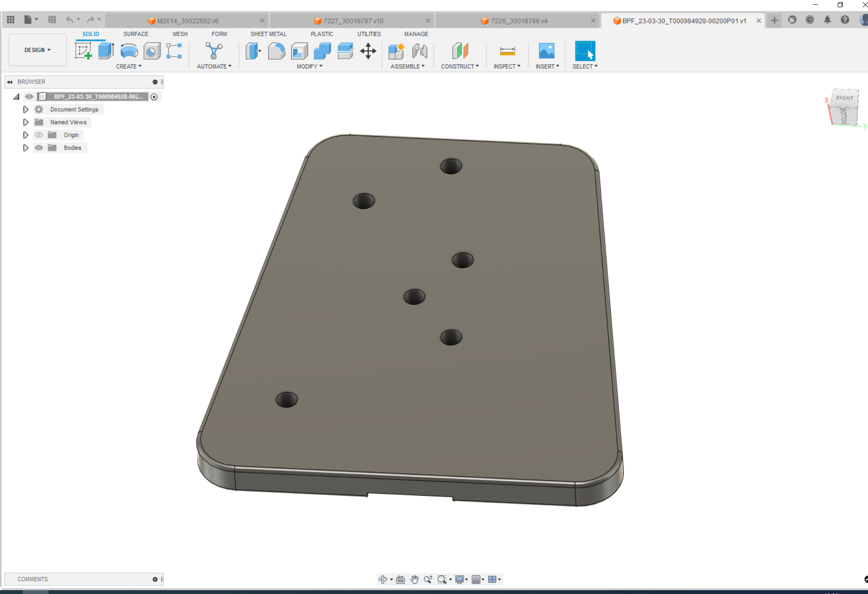Activate the Extrude tool
The image size is (868, 594).
[x=105, y=51]
